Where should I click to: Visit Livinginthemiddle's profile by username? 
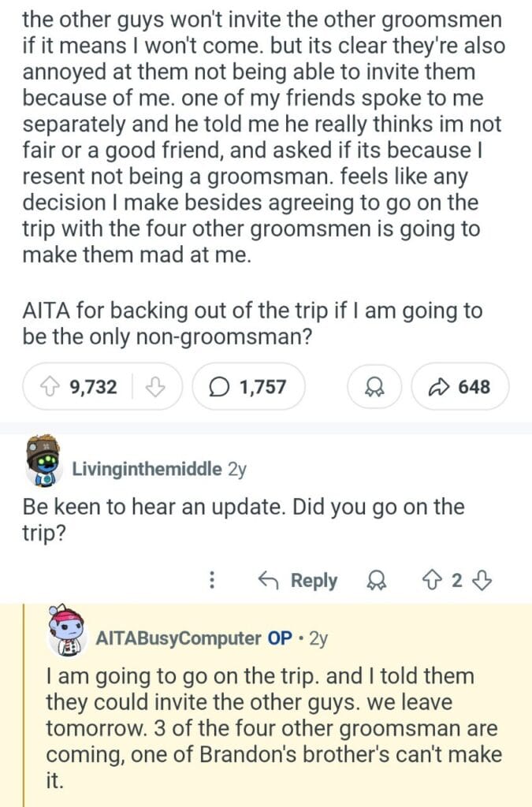tap(147, 469)
